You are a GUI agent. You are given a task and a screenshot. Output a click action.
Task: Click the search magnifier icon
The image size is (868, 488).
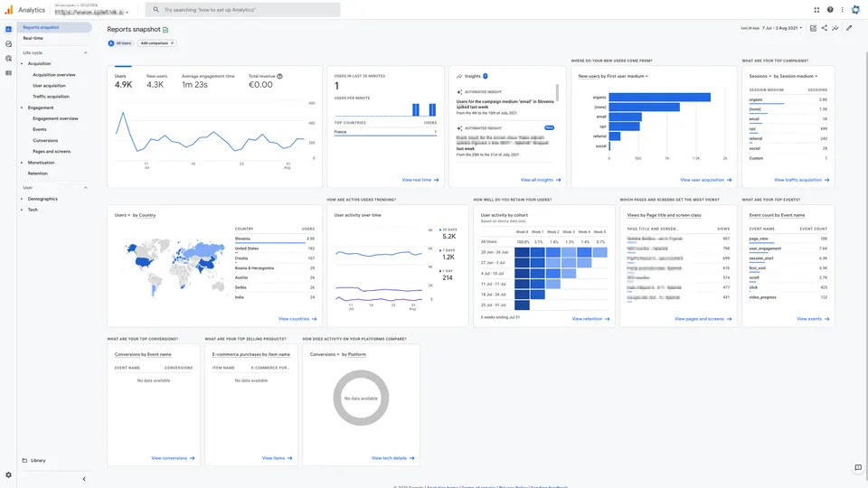click(156, 9)
